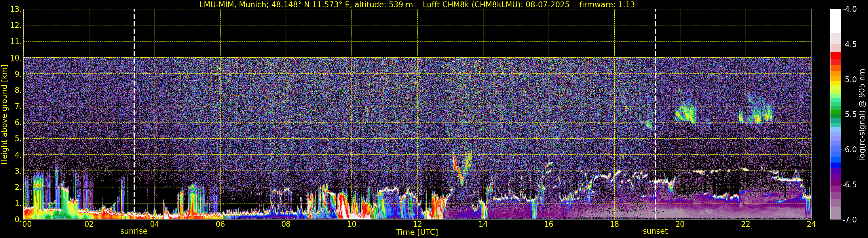Click the height axis tick label "9."
The image size is (868, 238).
pos(18,74)
